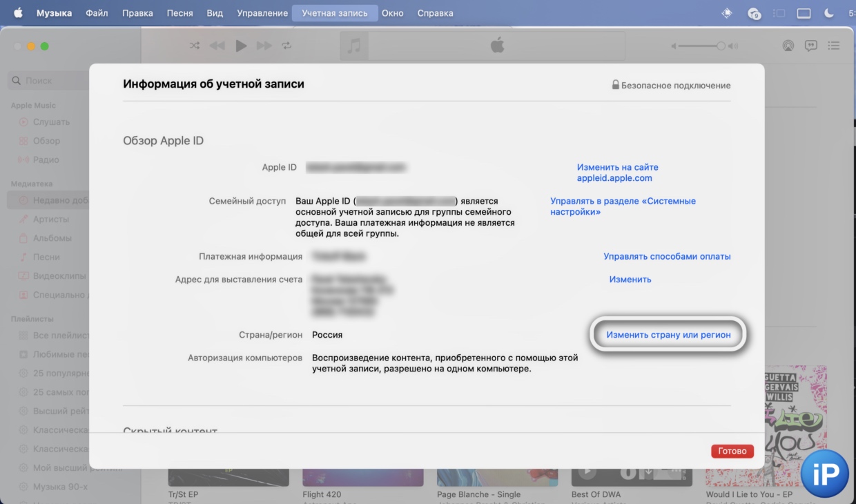The height and width of the screenshot is (504, 856).
Task: Open the Учетная запись menu
Action: pos(335,13)
